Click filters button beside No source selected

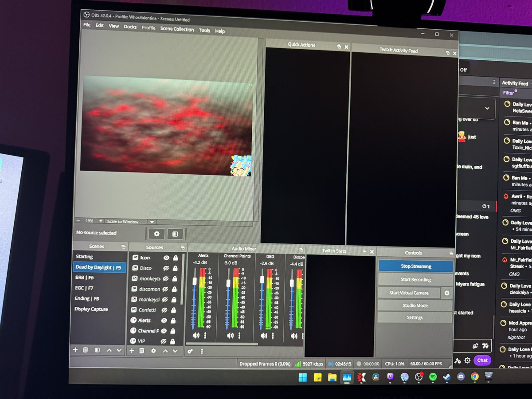[x=175, y=234]
